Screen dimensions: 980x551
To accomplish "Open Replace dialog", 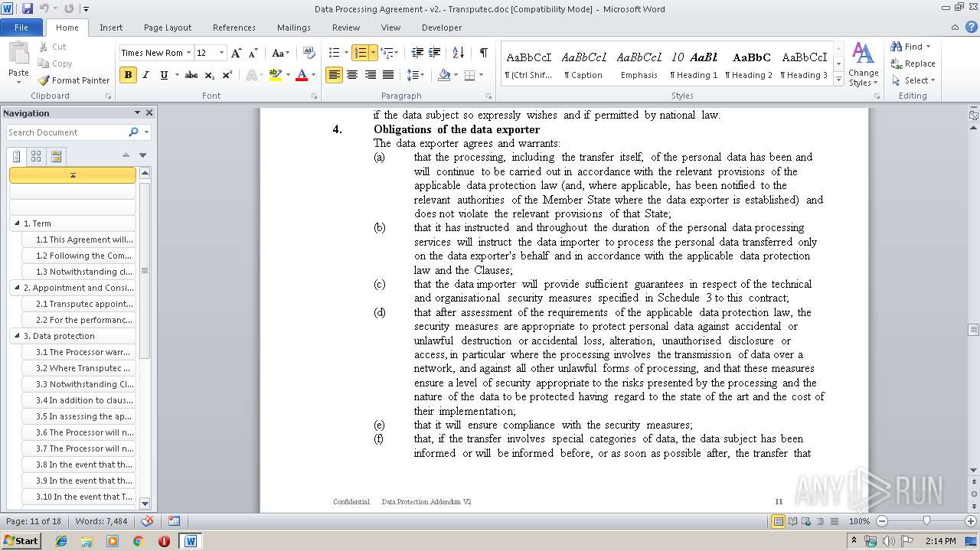I will point(913,64).
